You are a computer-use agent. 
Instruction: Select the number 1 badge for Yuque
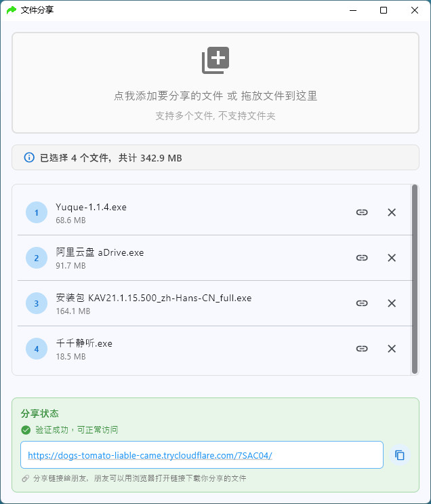pyautogui.click(x=36, y=212)
